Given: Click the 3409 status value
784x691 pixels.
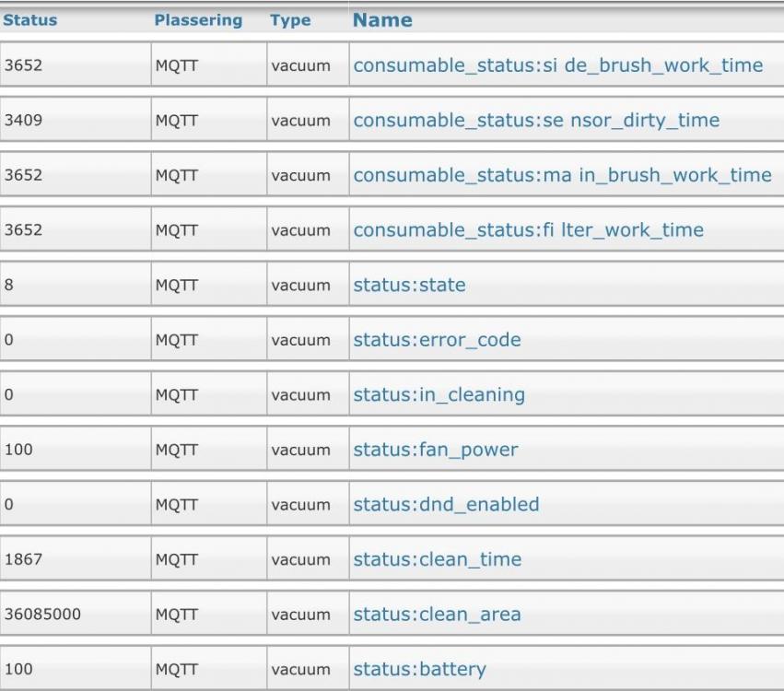Looking at the screenshot, I should click(x=23, y=121).
